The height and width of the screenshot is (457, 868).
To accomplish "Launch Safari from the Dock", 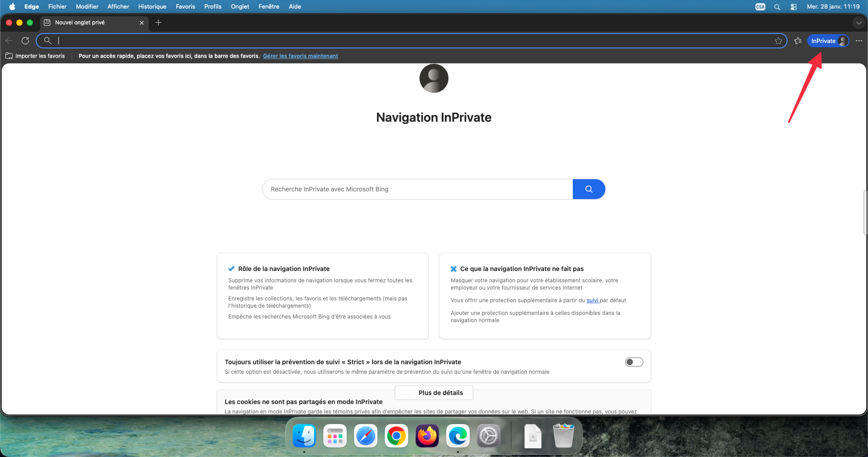I will pos(366,436).
